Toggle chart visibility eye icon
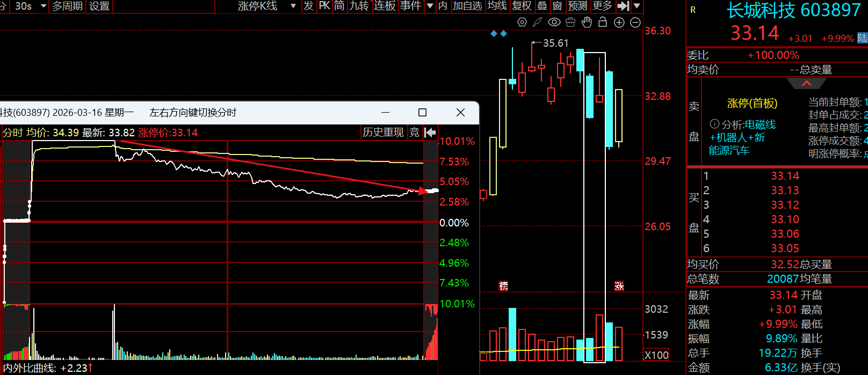 (554, 22)
